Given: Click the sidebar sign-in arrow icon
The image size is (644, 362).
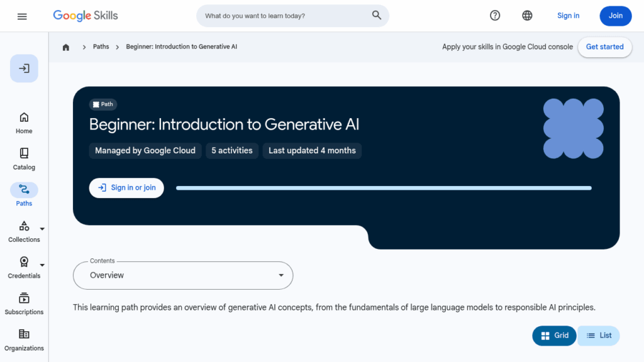Looking at the screenshot, I should pyautogui.click(x=25, y=68).
